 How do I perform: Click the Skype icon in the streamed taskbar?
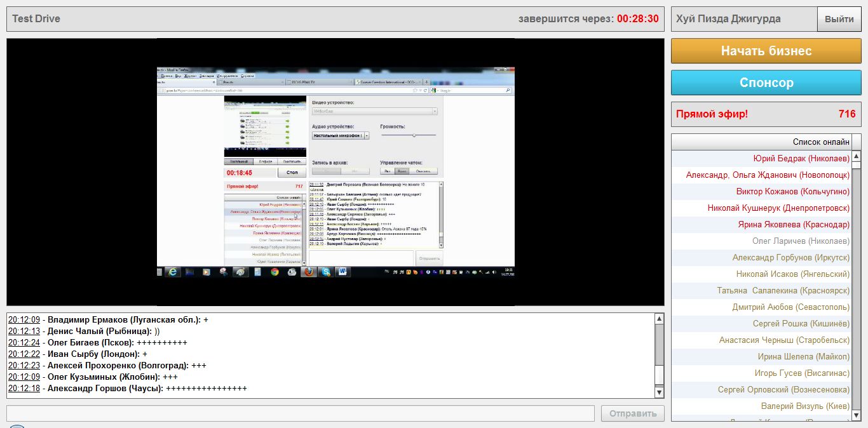[x=326, y=272]
